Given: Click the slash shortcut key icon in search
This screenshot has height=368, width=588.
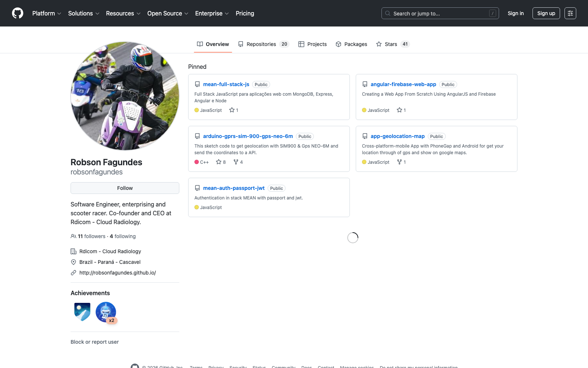Looking at the screenshot, I should point(492,13).
